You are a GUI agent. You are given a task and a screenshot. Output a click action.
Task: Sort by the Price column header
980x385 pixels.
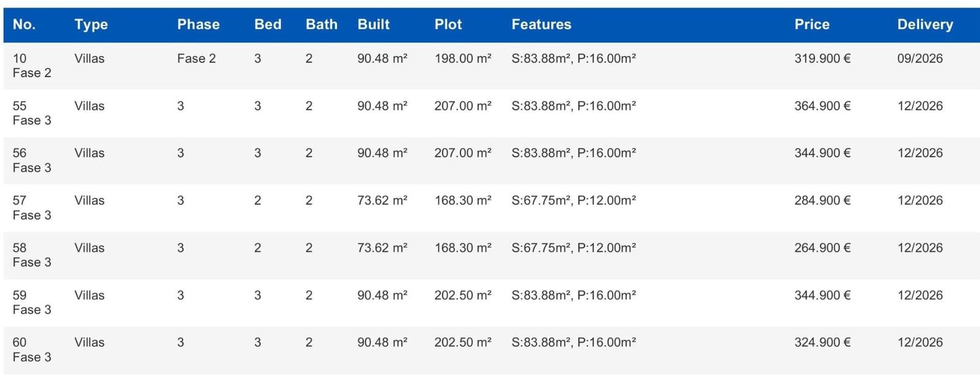pos(812,25)
